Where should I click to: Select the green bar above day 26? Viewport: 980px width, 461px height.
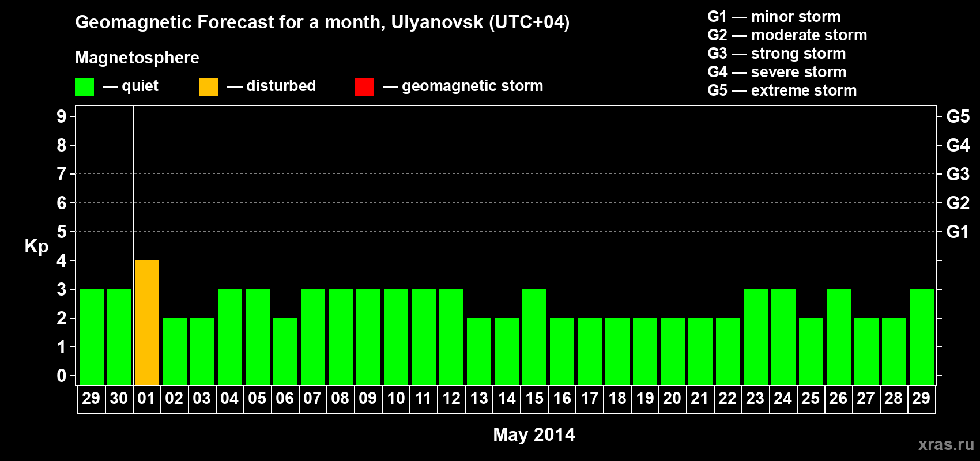point(839,337)
